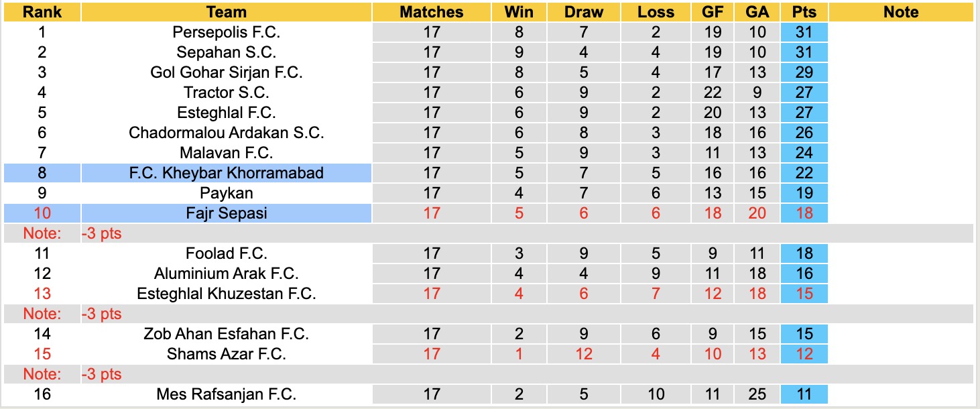The image size is (980, 409).
Task: Click the GF column header
Action: tap(713, 12)
